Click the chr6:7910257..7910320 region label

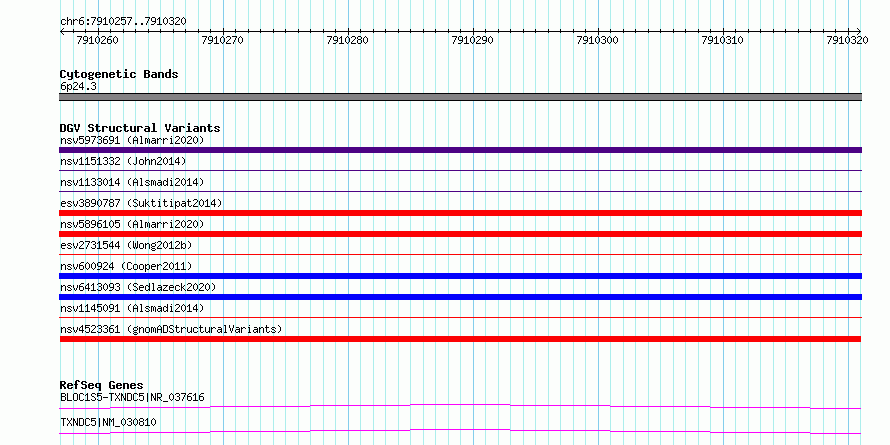click(x=123, y=21)
